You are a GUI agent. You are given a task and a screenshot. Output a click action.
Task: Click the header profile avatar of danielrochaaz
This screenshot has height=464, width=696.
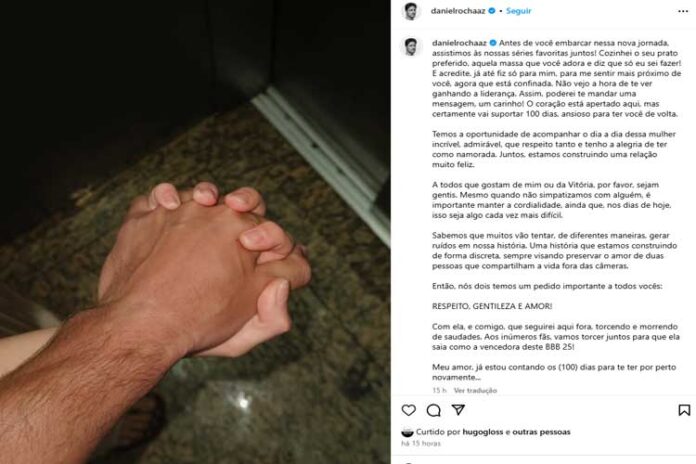click(x=411, y=11)
